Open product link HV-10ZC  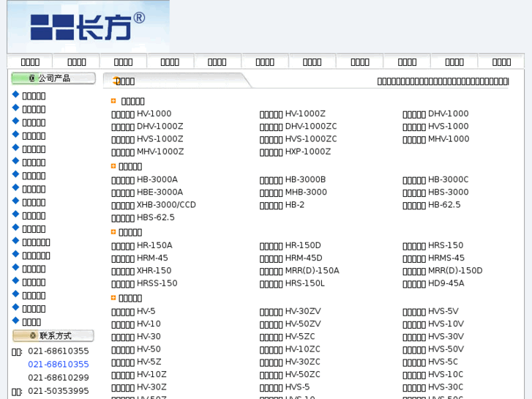click(290, 349)
